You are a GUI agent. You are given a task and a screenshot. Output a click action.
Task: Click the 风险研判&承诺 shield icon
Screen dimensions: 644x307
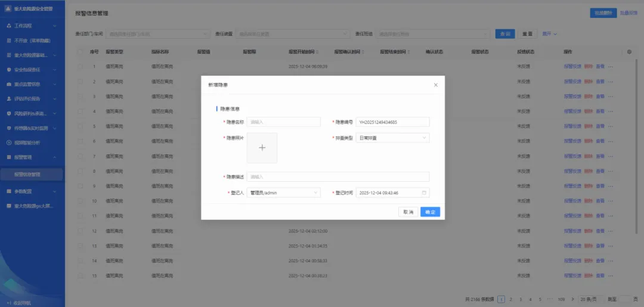(x=9, y=113)
